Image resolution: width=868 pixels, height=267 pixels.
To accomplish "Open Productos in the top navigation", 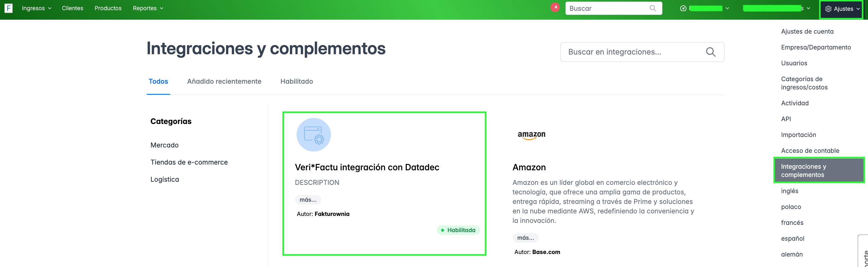I will click(108, 8).
